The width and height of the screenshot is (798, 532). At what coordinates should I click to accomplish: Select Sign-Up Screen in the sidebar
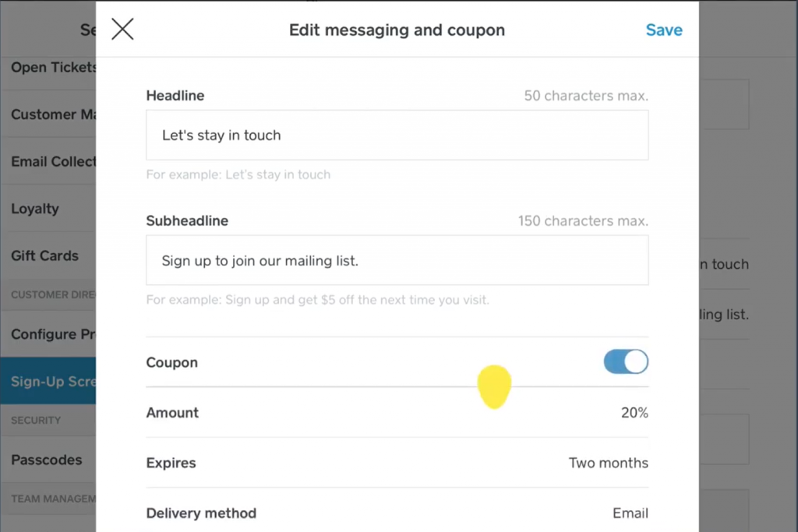tap(47, 381)
